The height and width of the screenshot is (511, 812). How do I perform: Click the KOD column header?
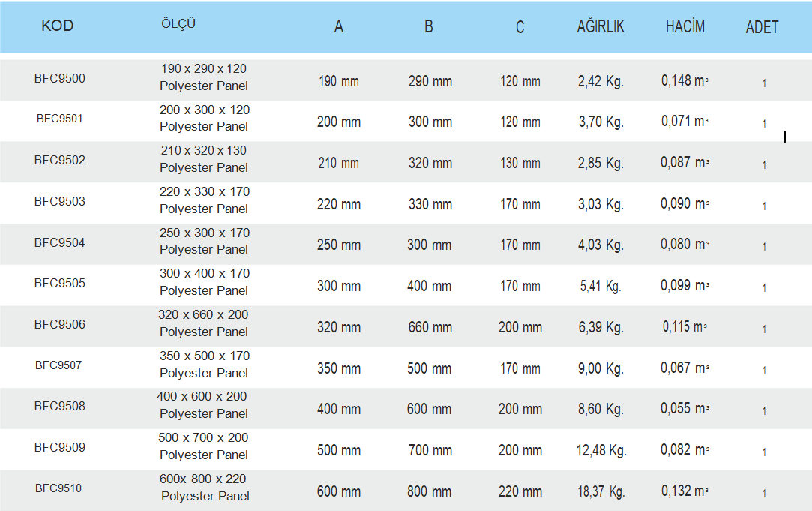[58, 26]
